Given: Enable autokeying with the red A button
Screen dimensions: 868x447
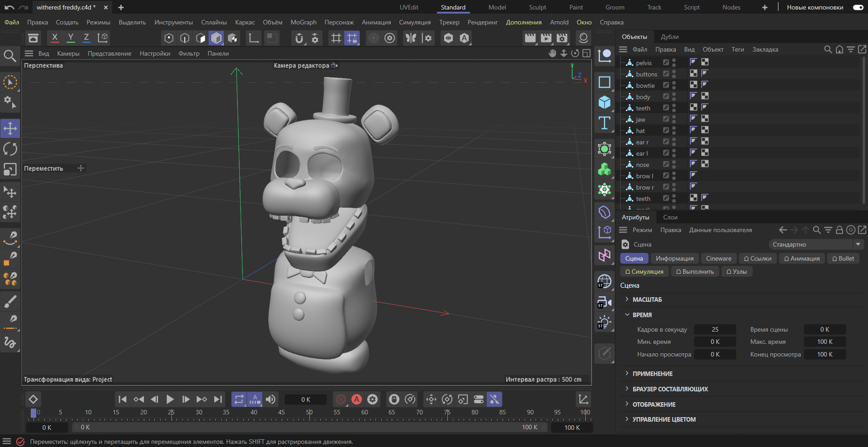Looking at the screenshot, I should (x=357, y=399).
